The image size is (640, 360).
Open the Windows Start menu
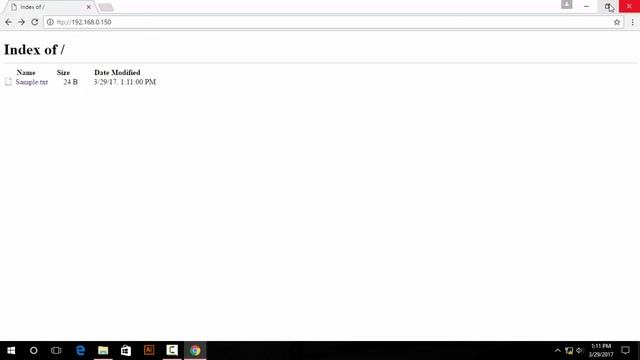coord(11,351)
